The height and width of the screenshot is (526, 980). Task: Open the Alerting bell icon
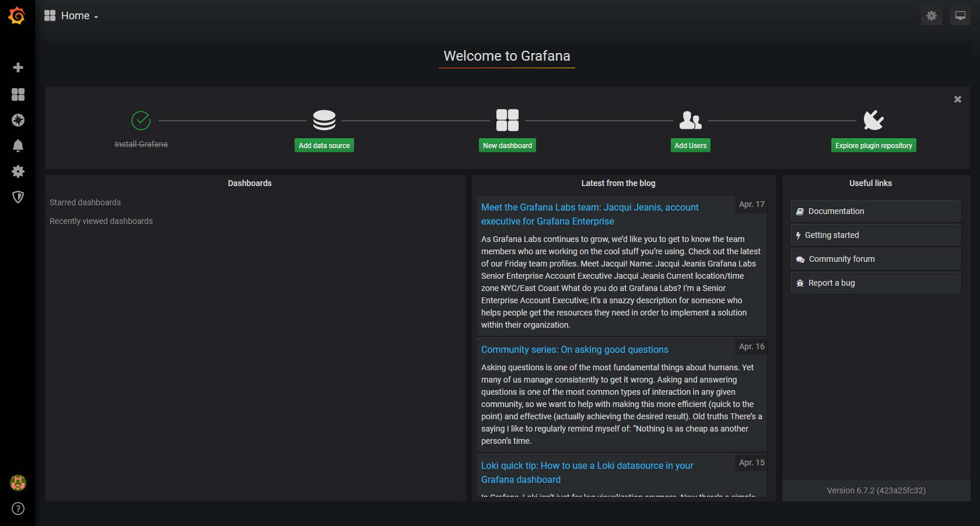pos(18,146)
